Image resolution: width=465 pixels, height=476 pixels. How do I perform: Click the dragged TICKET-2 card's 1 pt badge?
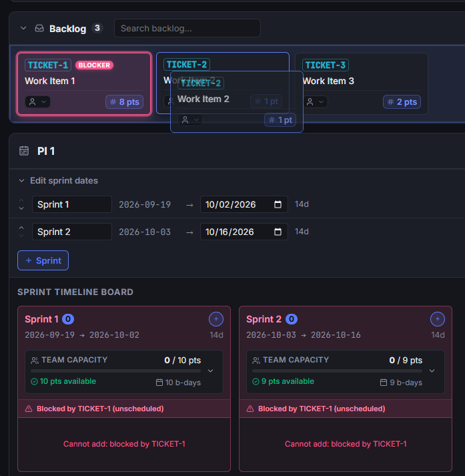(x=280, y=120)
